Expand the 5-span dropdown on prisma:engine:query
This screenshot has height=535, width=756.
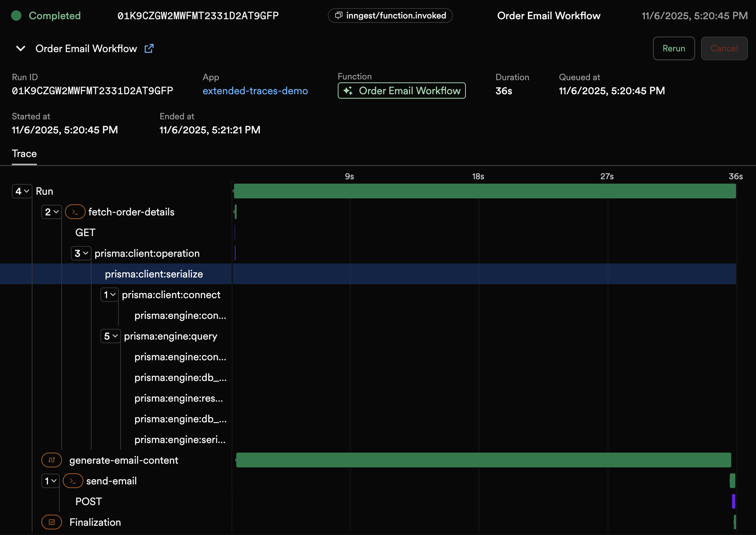tap(110, 336)
